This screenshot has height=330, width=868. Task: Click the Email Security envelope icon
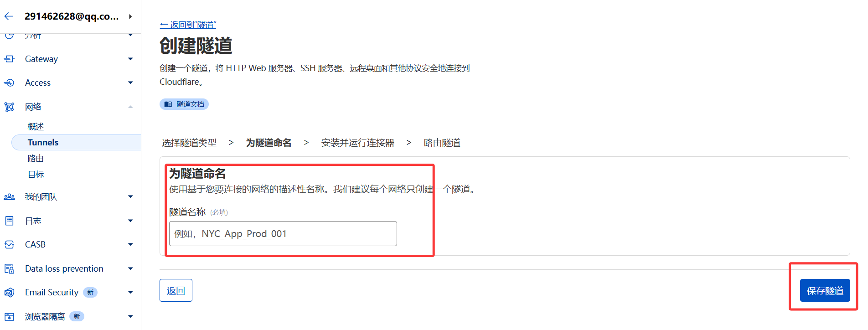tap(9, 292)
